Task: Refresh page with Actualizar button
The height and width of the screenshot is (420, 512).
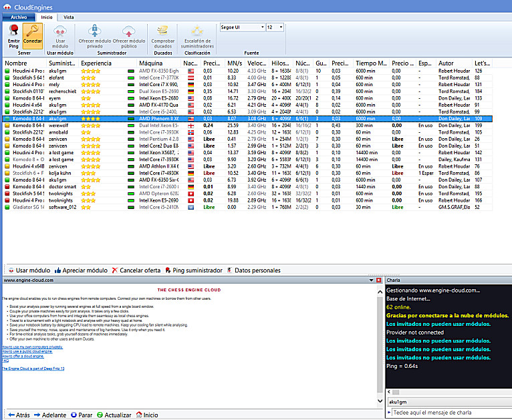Action: click(114, 415)
